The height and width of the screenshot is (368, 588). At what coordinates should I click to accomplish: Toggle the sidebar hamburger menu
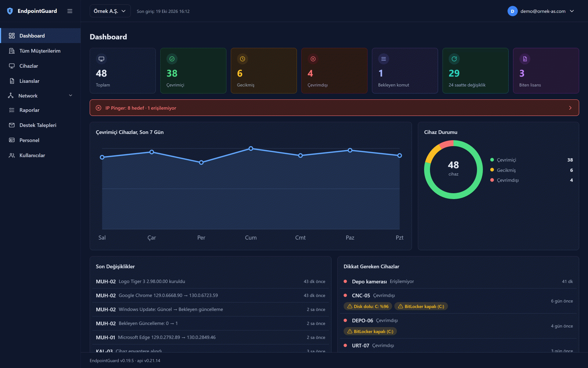[70, 11]
